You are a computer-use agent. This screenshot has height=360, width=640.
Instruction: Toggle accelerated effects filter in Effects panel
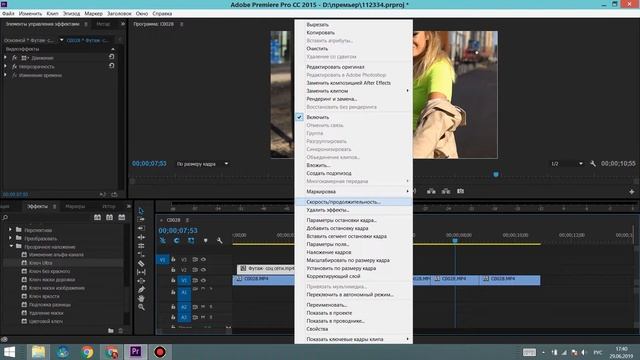97,218
